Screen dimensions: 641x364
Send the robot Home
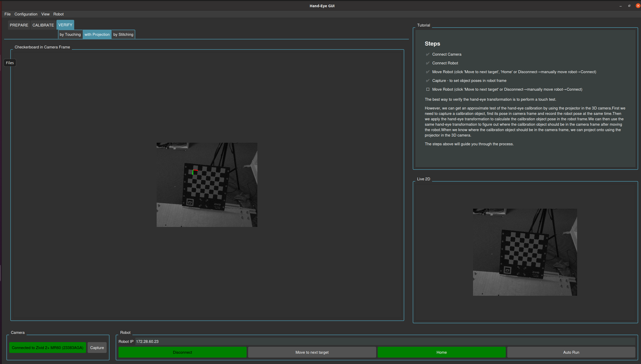(441, 353)
